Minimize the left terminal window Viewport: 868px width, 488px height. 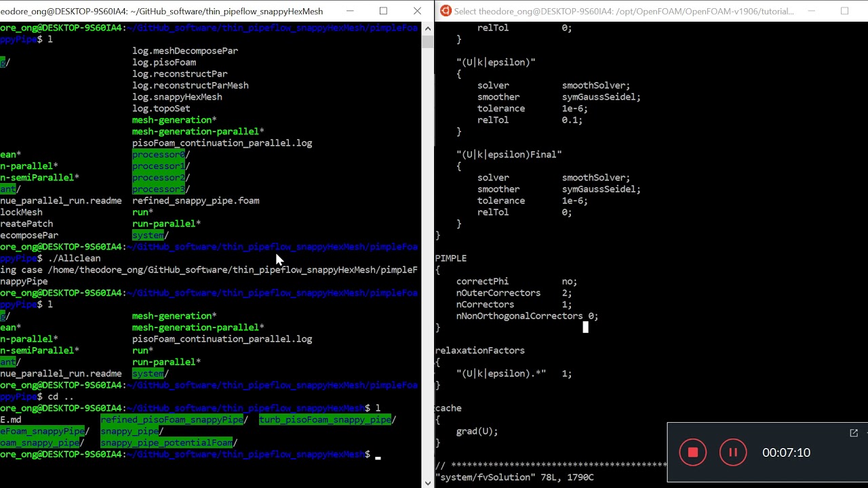[x=350, y=11]
